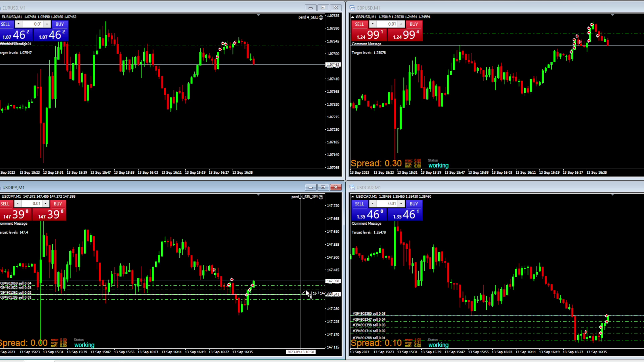This screenshot has width=644, height=362.
Task: Select order #394901522 sell 0.03 on USDJPY
Action: 16,288
